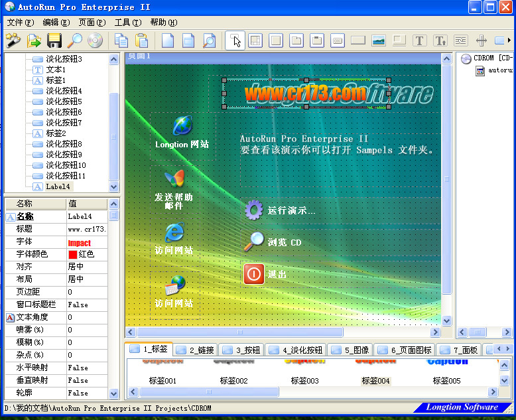The image size is (516, 420).
Task: Select the T with arrow label tool
Action: pos(440,40)
